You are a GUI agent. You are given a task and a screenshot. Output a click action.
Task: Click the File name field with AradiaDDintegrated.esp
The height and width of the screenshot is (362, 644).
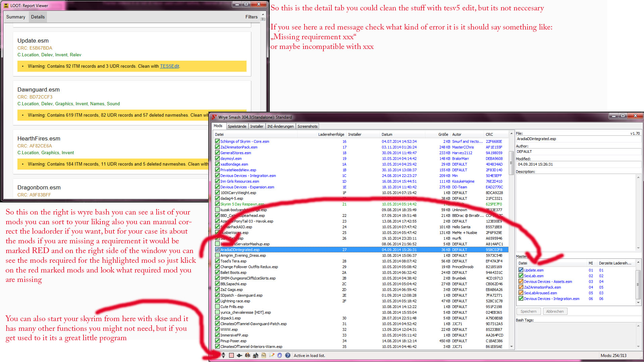coord(578,139)
